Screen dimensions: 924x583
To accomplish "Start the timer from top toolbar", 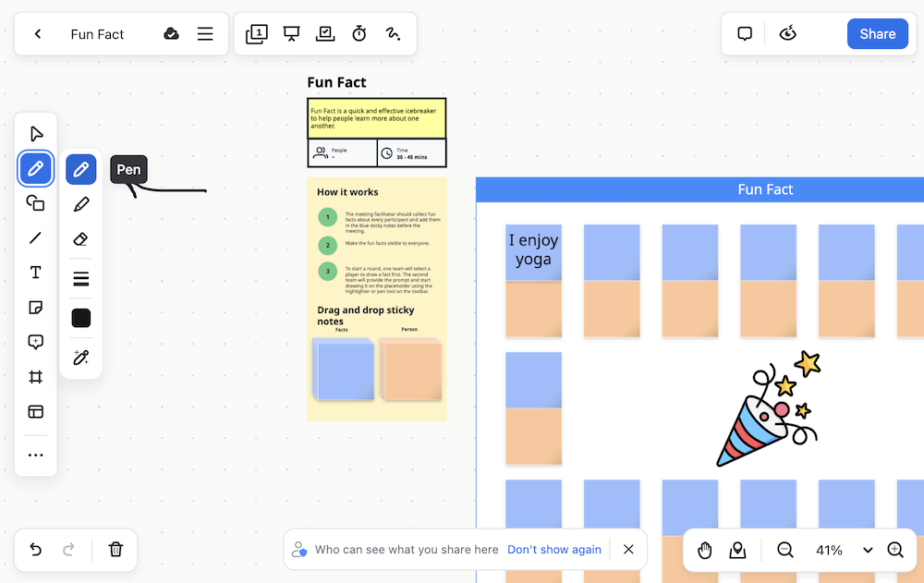I will coord(359,34).
